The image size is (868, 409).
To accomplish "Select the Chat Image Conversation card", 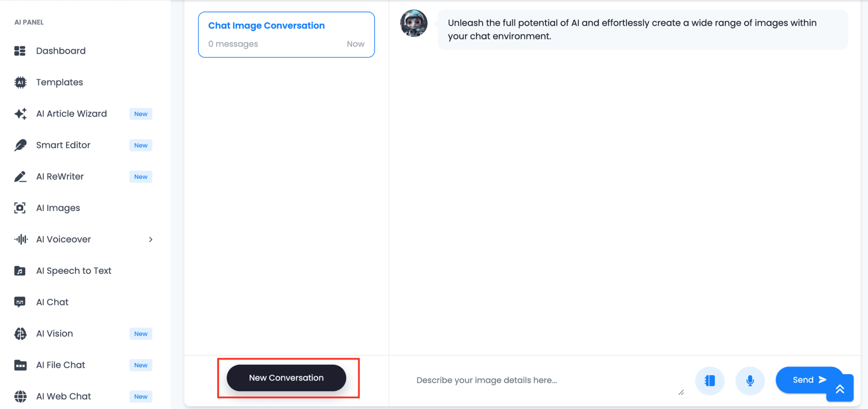I will pyautogui.click(x=286, y=35).
